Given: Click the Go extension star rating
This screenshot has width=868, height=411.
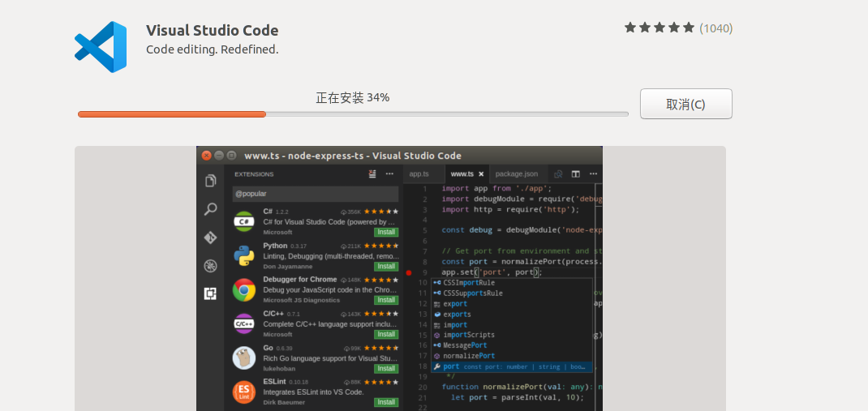Looking at the screenshot, I should (381, 348).
